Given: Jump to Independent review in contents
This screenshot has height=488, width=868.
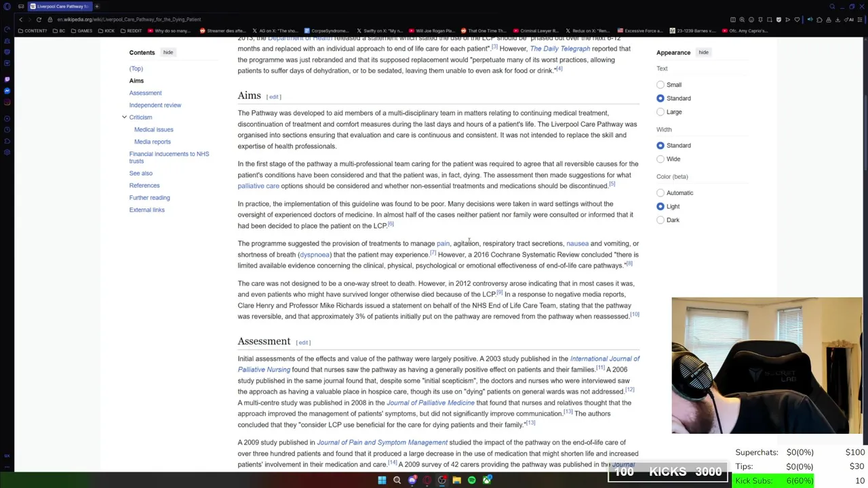Looking at the screenshot, I should tap(155, 105).
